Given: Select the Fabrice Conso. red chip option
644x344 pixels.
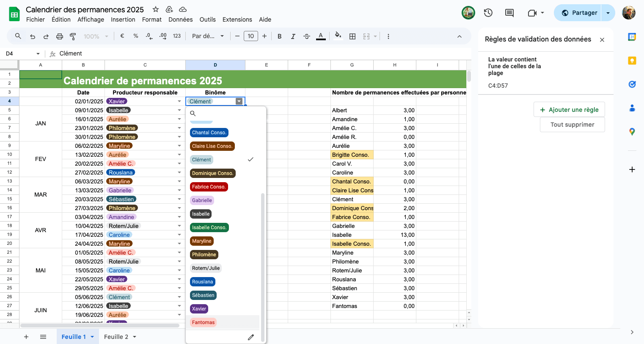Looking at the screenshot, I should pyautogui.click(x=209, y=187).
